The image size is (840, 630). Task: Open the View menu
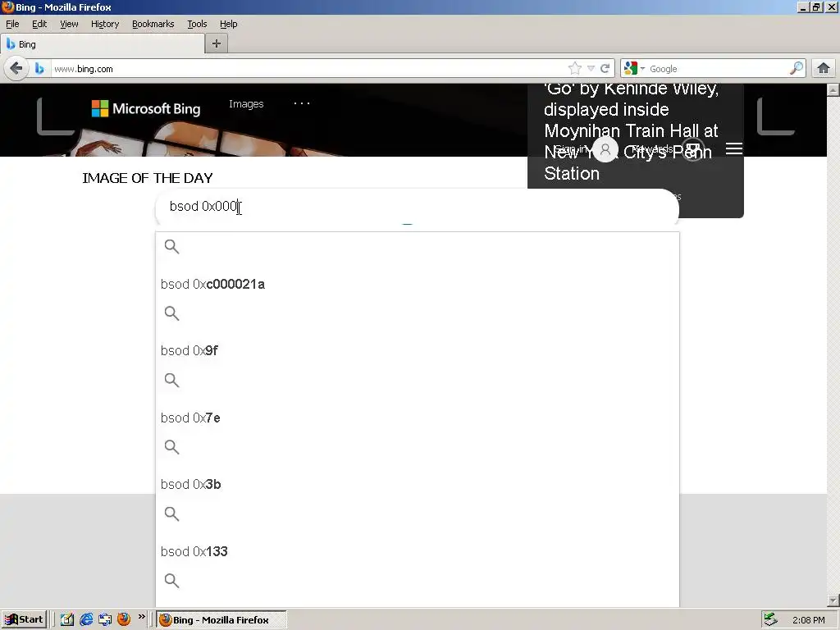coord(69,24)
